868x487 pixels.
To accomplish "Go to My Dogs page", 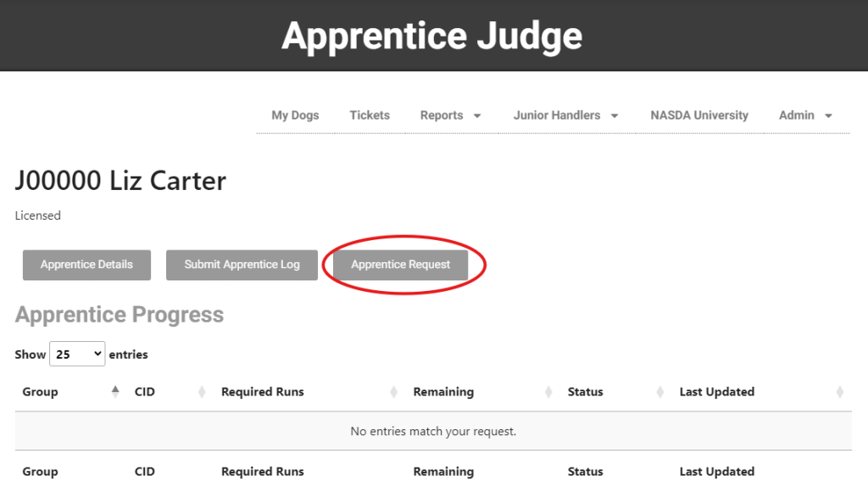I will (295, 115).
